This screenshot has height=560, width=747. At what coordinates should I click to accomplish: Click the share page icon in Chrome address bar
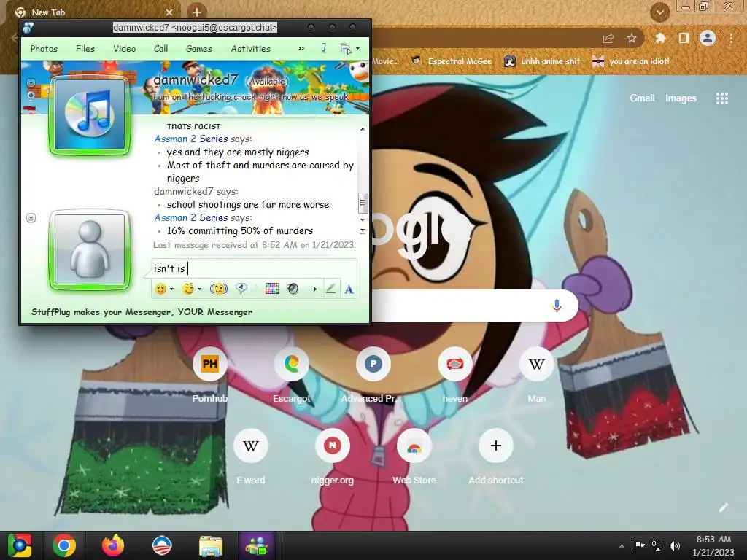tap(608, 39)
